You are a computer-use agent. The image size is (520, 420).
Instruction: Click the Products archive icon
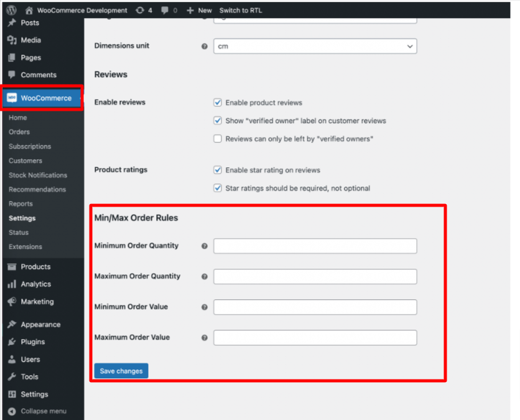point(12,267)
